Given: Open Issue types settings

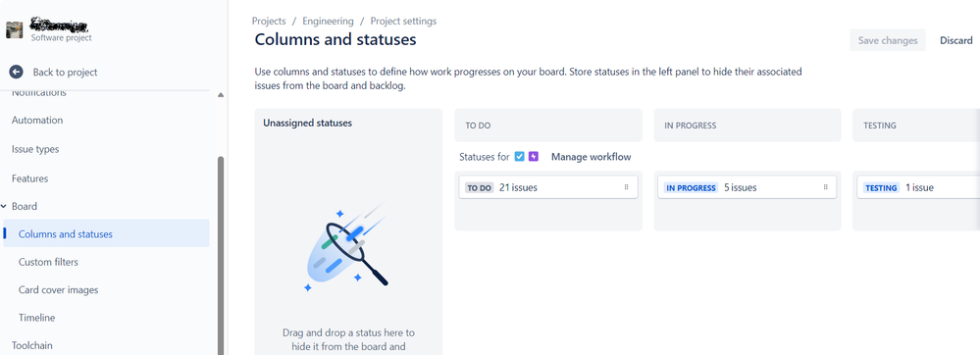Looking at the screenshot, I should click(35, 149).
